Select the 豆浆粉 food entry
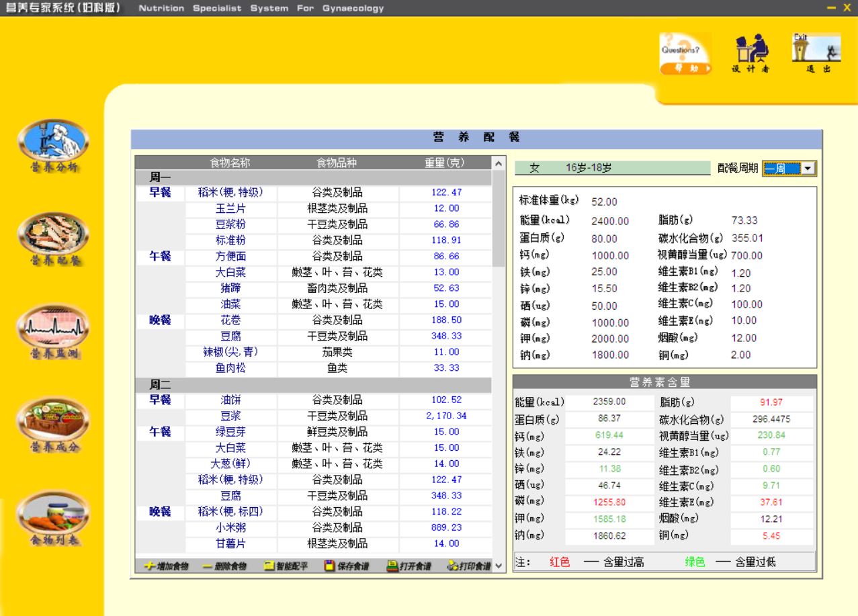This screenshot has height=616, width=858. (230, 224)
